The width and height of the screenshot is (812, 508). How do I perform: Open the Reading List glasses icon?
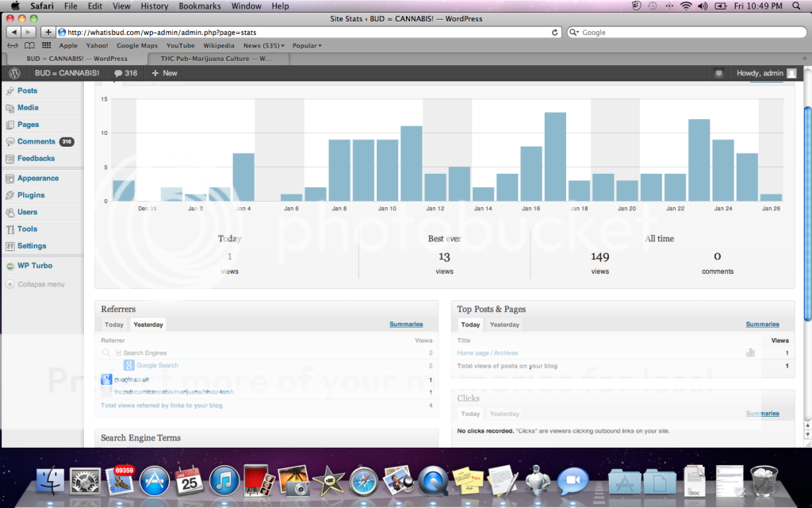[x=12, y=45]
